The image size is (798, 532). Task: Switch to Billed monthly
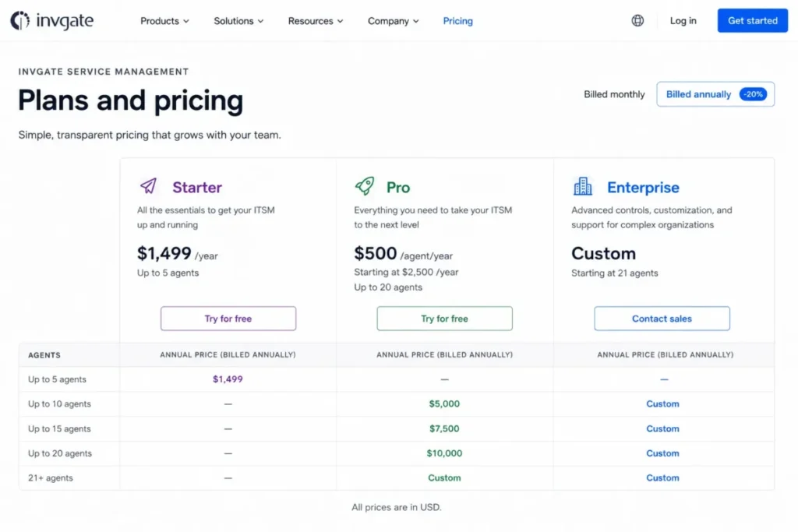[x=614, y=94]
